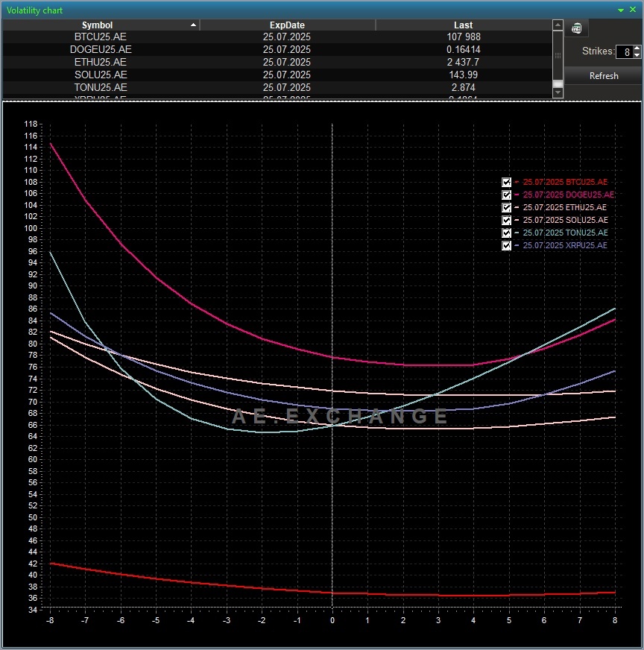This screenshot has height=650, width=644.
Task: Click the purple XRPU25.AE legend label
Action: pos(565,245)
